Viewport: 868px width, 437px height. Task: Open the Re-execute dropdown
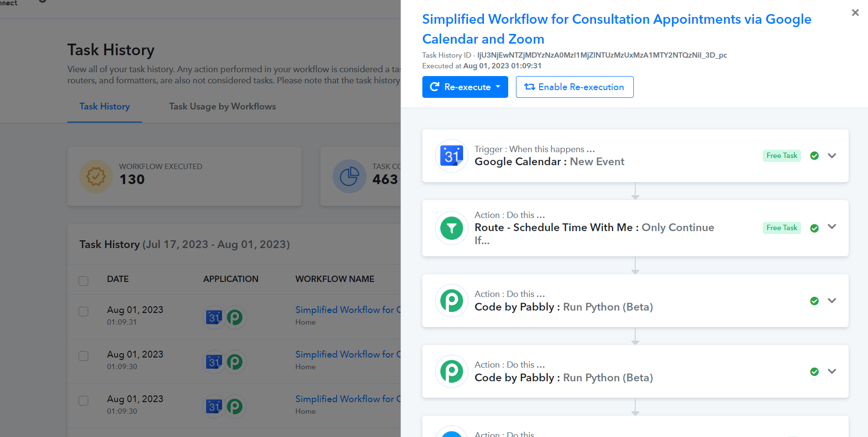tap(465, 87)
